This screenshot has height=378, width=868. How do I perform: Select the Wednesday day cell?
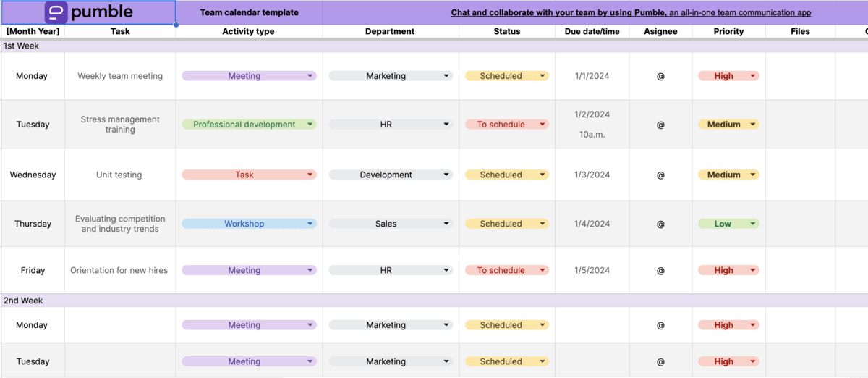33,175
